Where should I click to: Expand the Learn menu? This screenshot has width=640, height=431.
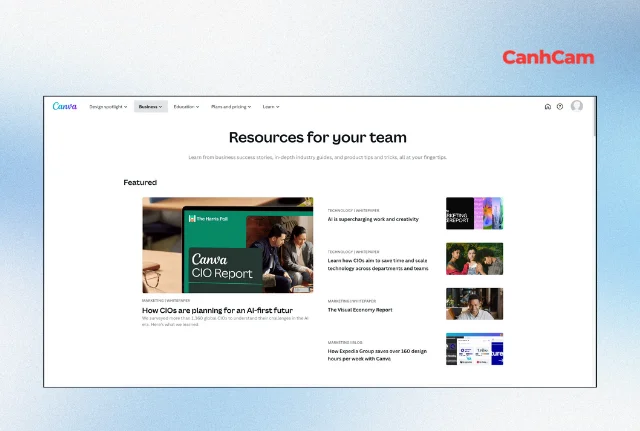point(271,107)
